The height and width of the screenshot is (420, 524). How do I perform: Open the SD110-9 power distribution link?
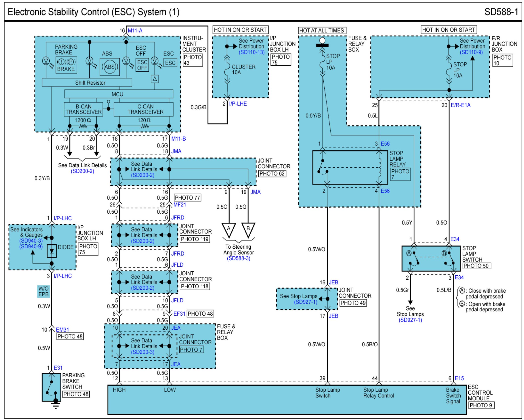pyautogui.click(x=471, y=52)
